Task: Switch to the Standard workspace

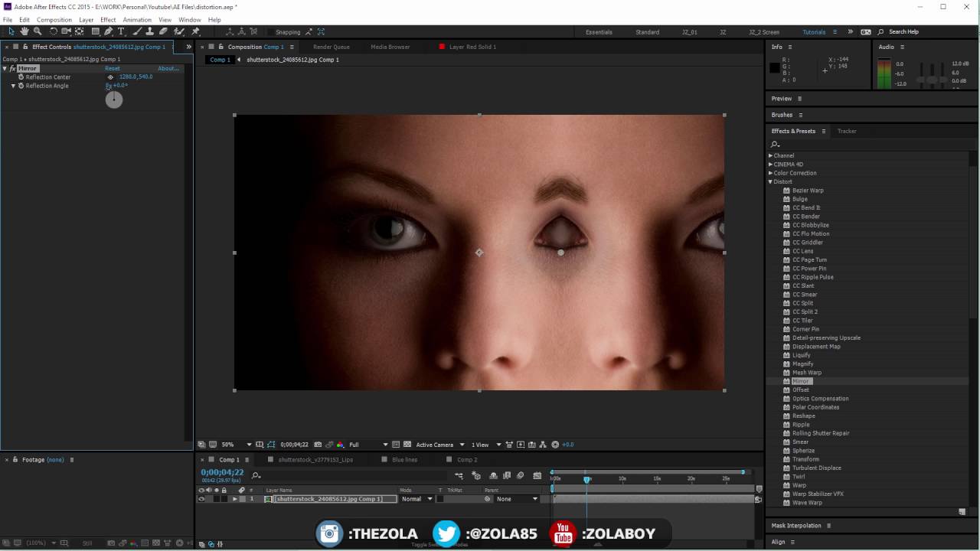Action: (x=647, y=32)
